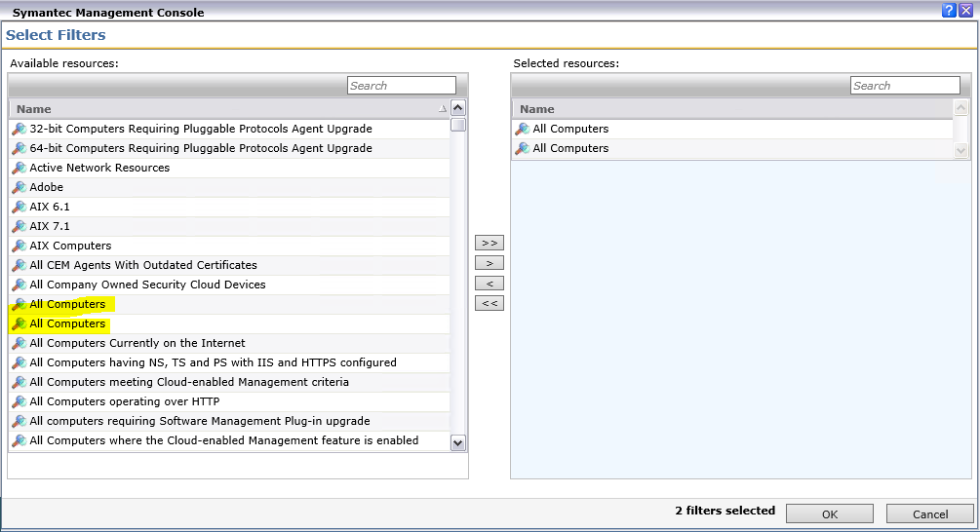This screenshot has width=980, height=532.
Task: Cancel the Select Filters dialog
Action: pyautogui.click(x=929, y=513)
